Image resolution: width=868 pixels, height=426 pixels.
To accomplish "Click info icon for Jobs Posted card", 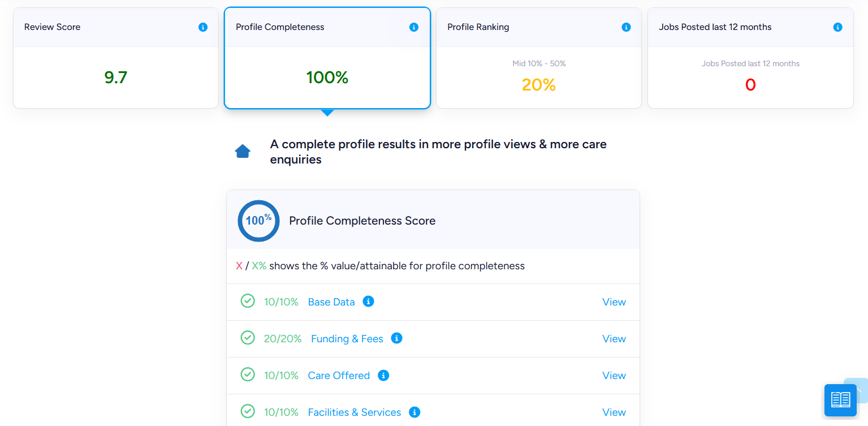I will coord(838,27).
